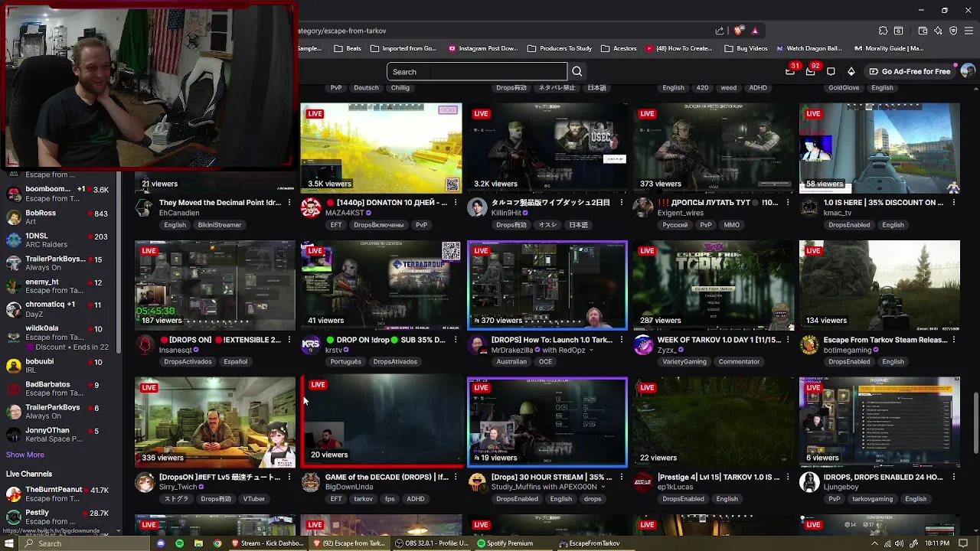Image resolution: width=980 pixels, height=551 pixels.
Task: Open the green Spotify icon in the taskbar
Action: (x=179, y=543)
